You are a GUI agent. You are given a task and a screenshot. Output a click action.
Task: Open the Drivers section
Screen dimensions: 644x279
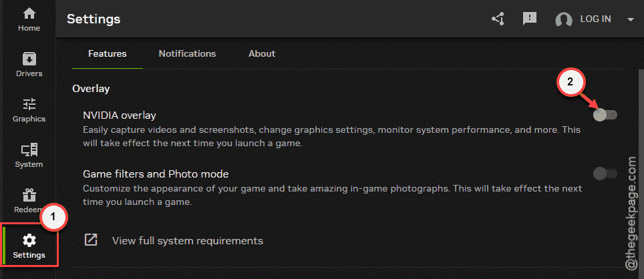(x=29, y=65)
